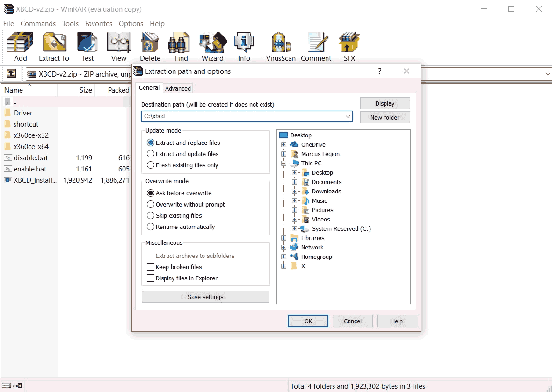Select the XBCD_Install file
The image size is (552, 392).
(30, 180)
